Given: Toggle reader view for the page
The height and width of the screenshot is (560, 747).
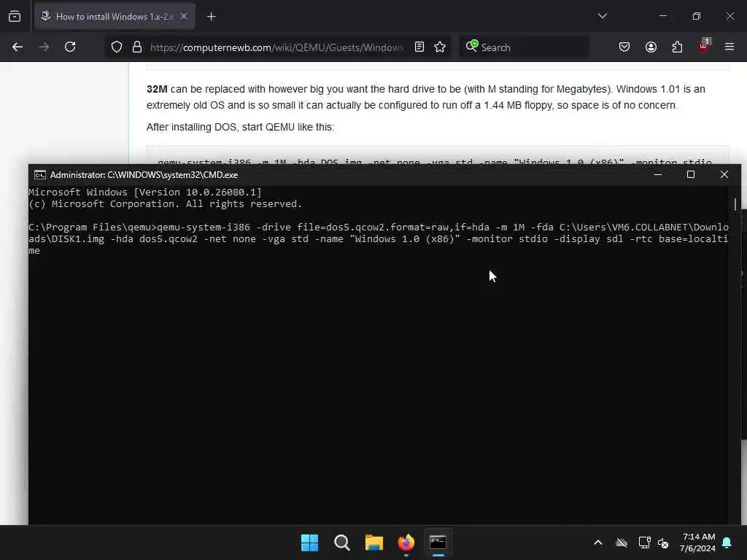Looking at the screenshot, I should point(419,47).
